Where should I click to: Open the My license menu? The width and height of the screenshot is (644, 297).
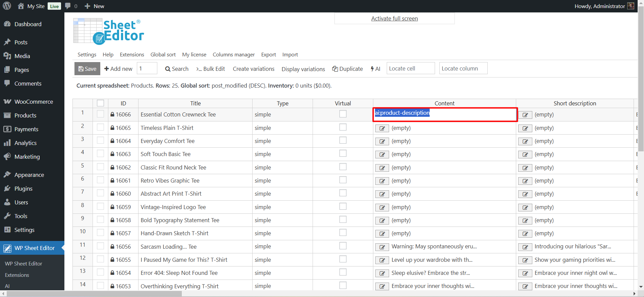pyautogui.click(x=194, y=54)
